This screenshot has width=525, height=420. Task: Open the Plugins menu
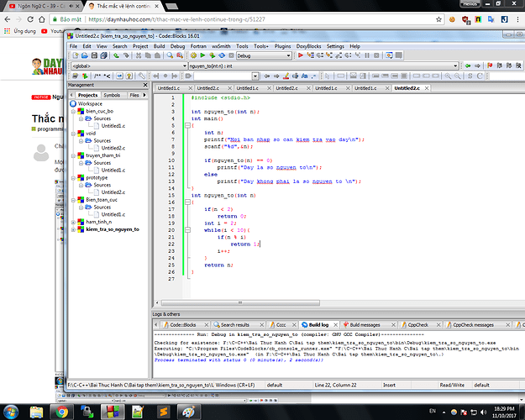click(x=284, y=45)
